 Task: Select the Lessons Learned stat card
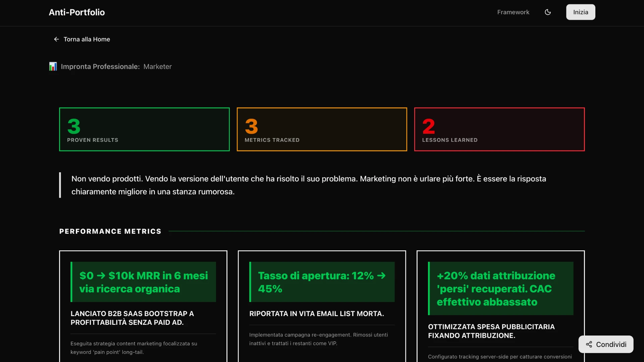point(499,129)
